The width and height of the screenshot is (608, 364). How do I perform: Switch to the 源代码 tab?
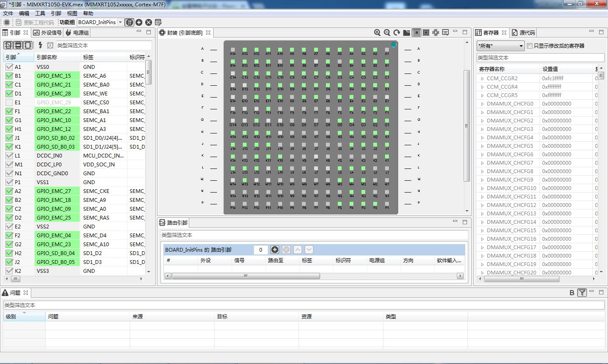523,33
